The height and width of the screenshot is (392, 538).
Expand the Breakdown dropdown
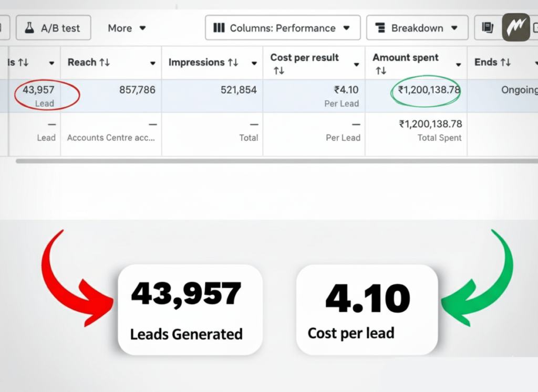(x=454, y=28)
